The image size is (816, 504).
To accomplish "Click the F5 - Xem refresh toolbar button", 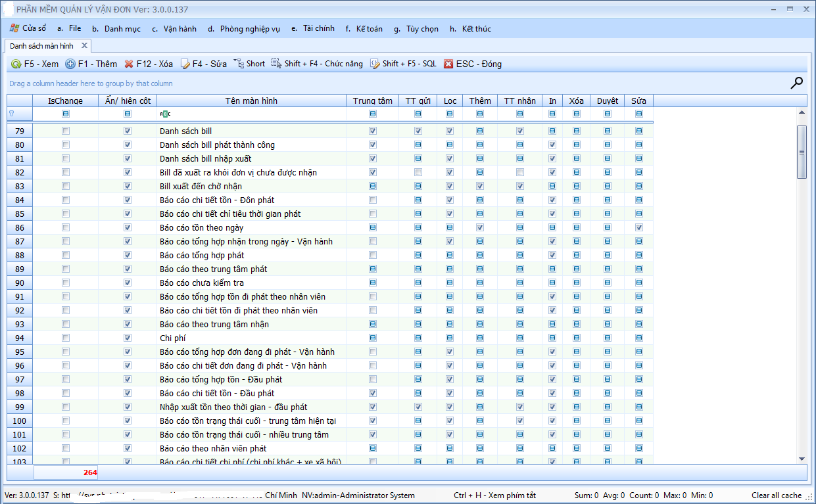I will (35, 64).
